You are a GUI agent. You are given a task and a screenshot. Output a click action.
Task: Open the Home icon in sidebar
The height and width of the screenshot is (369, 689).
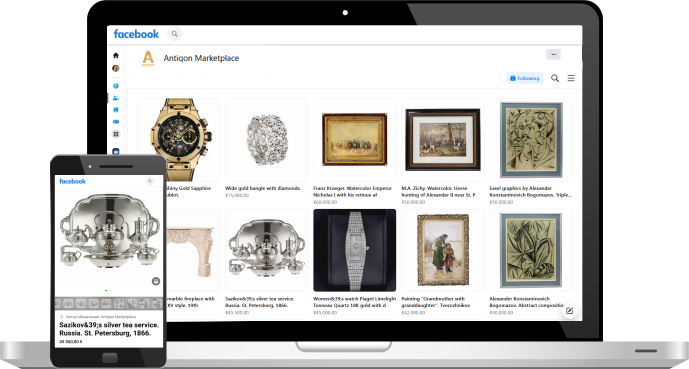point(116,55)
